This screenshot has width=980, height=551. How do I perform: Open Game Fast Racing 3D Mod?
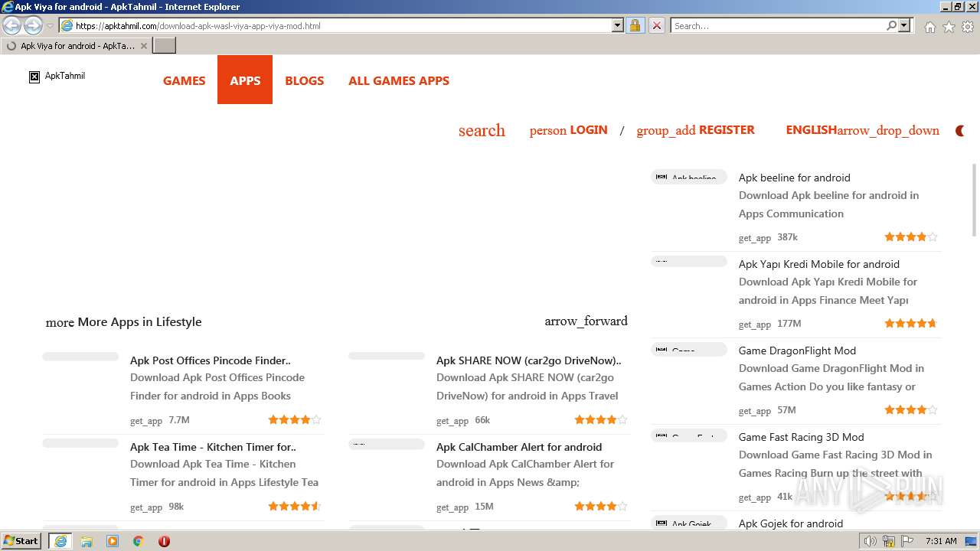click(801, 437)
